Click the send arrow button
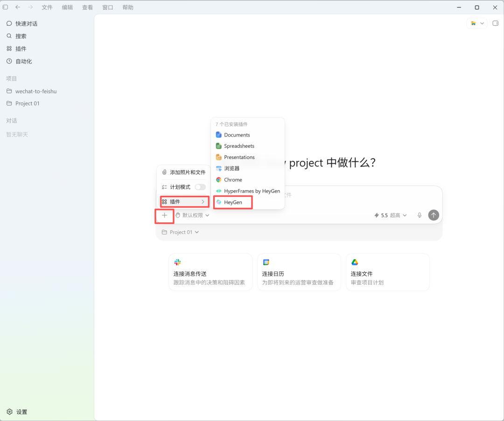 point(434,215)
